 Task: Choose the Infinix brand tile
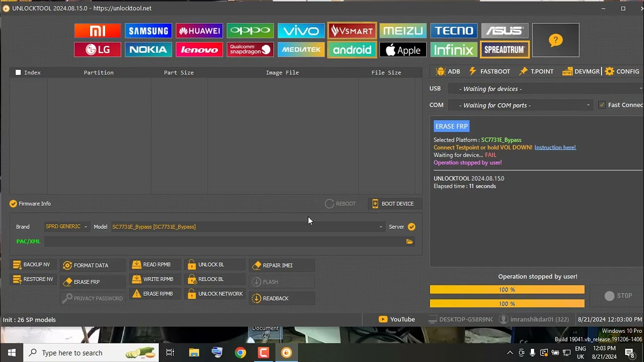pyautogui.click(x=454, y=50)
